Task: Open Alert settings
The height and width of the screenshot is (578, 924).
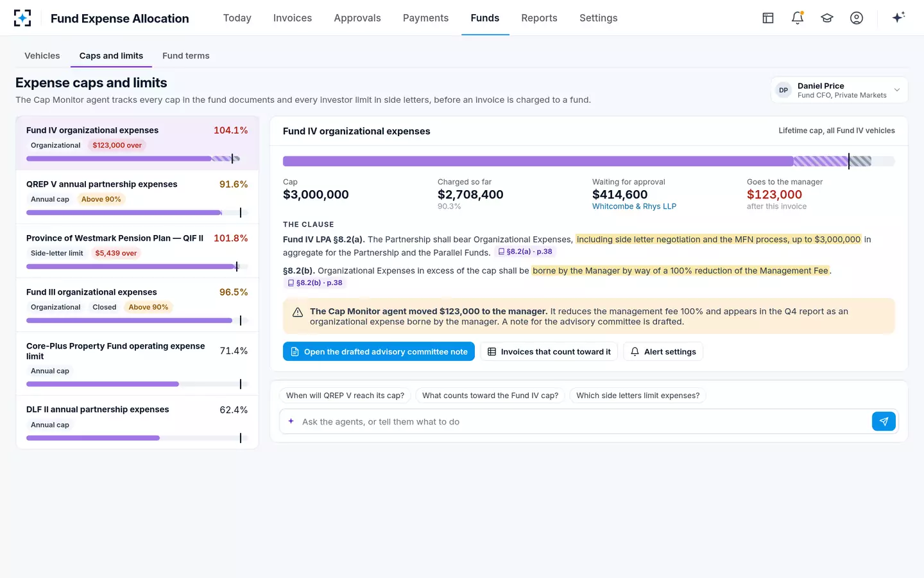Action: point(663,351)
